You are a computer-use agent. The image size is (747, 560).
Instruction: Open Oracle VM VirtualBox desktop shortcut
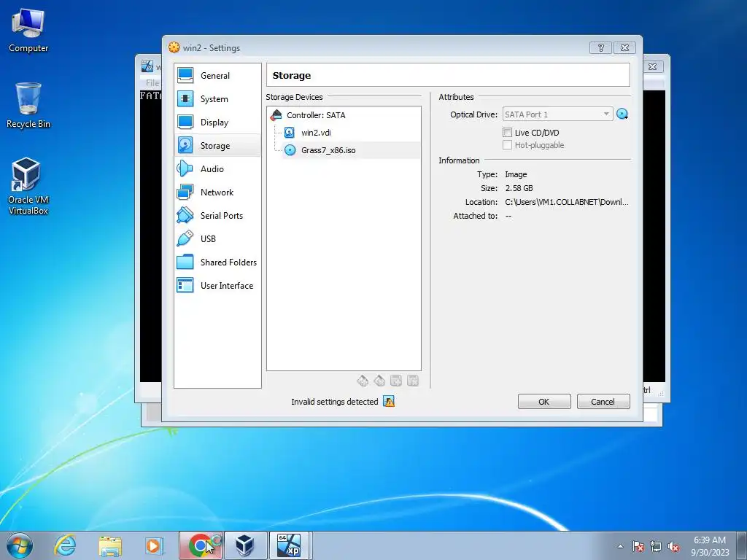28,186
